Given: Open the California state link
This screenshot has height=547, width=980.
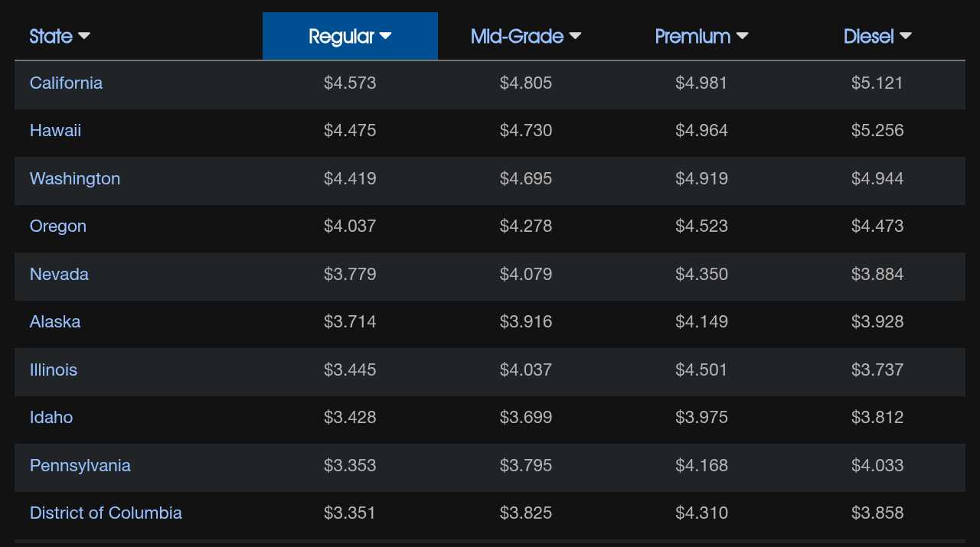Looking at the screenshot, I should pos(66,83).
